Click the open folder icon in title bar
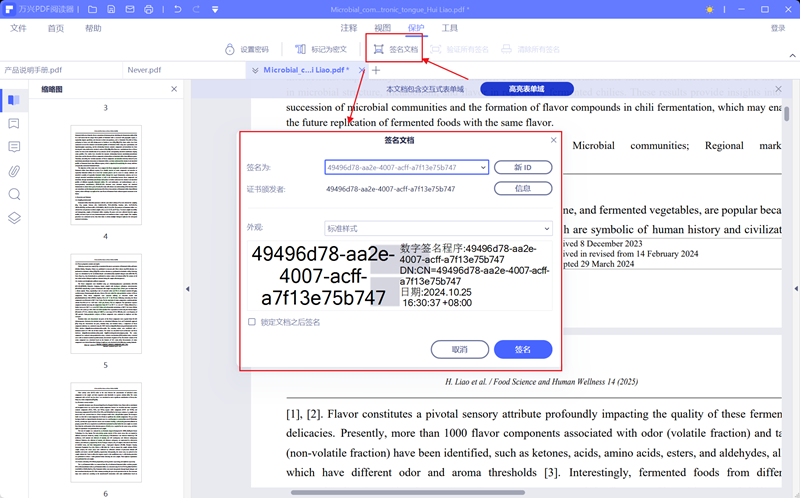800x498 pixels. coord(92,9)
